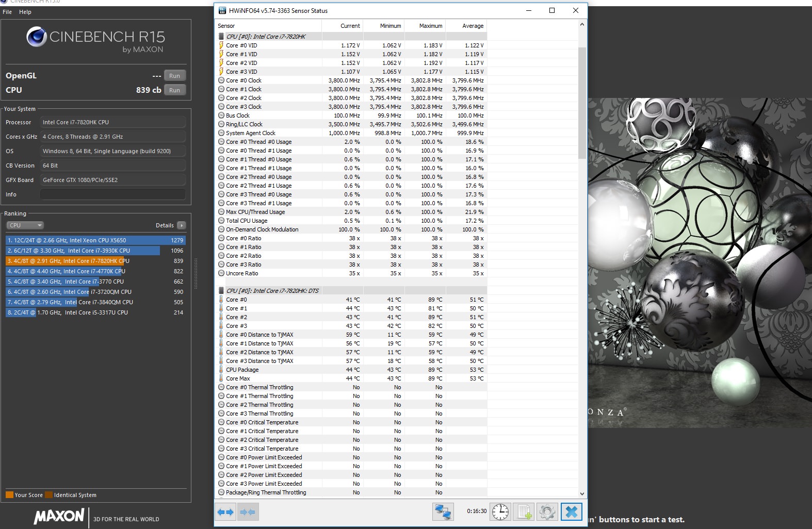Select ranking entry Intel Core i7-3770
The height and width of the screenshot is (529, 812).
(95, 282)
